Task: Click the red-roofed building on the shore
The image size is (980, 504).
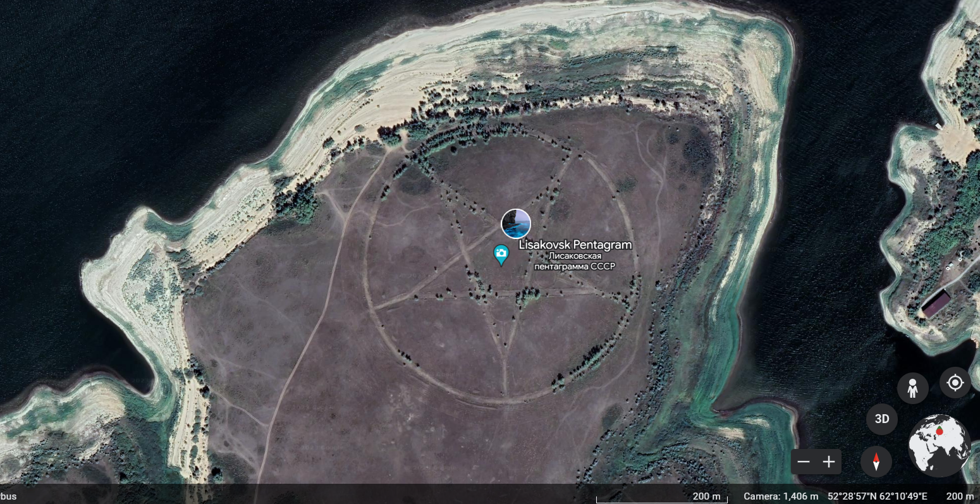Action: coord(934,304)
